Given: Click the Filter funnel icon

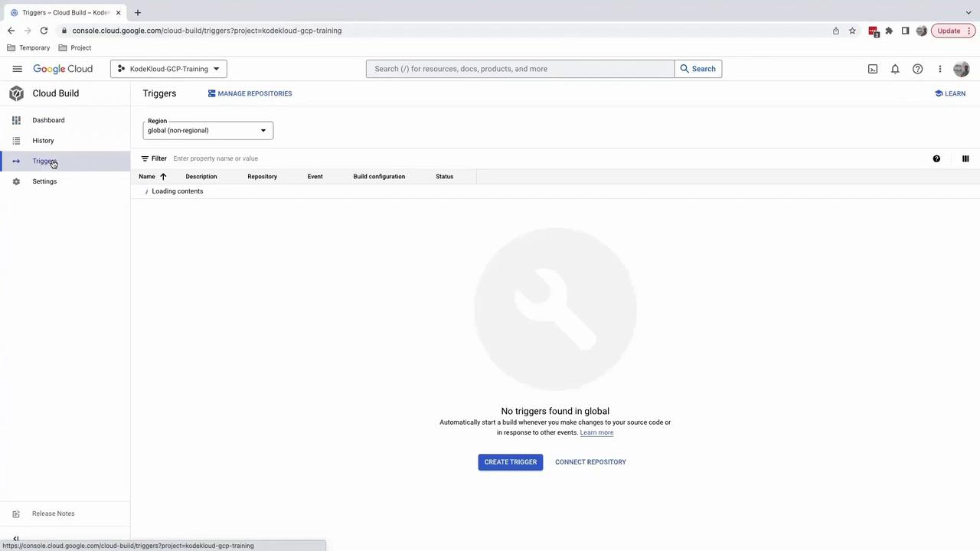Looking at the screenshot, I should click(x=145, y=158).
